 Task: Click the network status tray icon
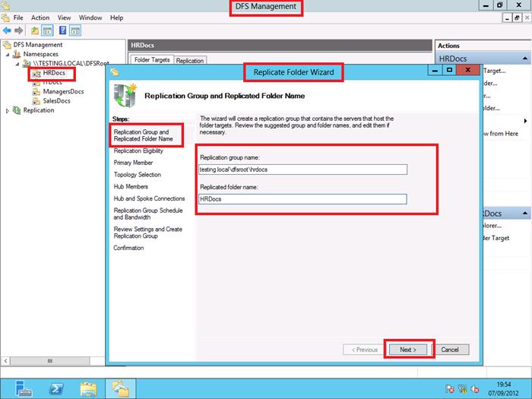tap(462, 389)
